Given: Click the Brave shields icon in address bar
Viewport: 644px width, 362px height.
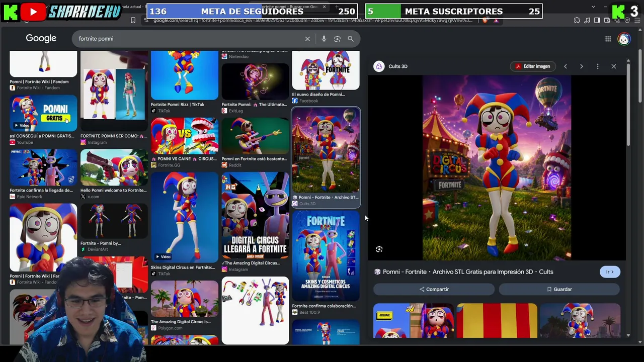Looking at the screenshot, I should tap(485, 20).
